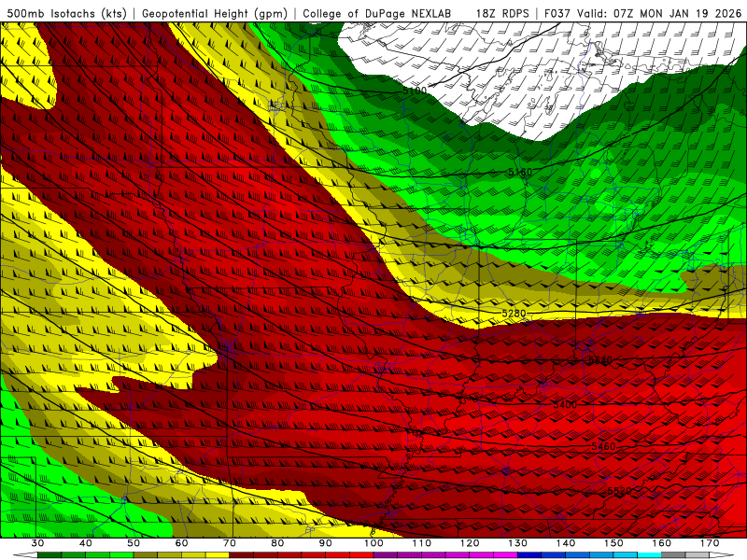Click the 140 value on the color scale
Image resolution: width=747 pixels, height=560 pixels.
[x=566, y=543]
